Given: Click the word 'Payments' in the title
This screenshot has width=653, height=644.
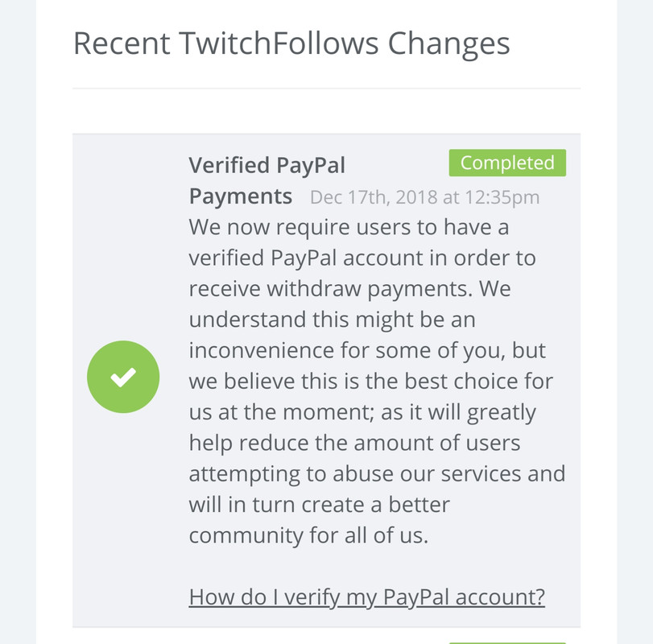Looking at the screenshot, I should (x=240, y=196).
